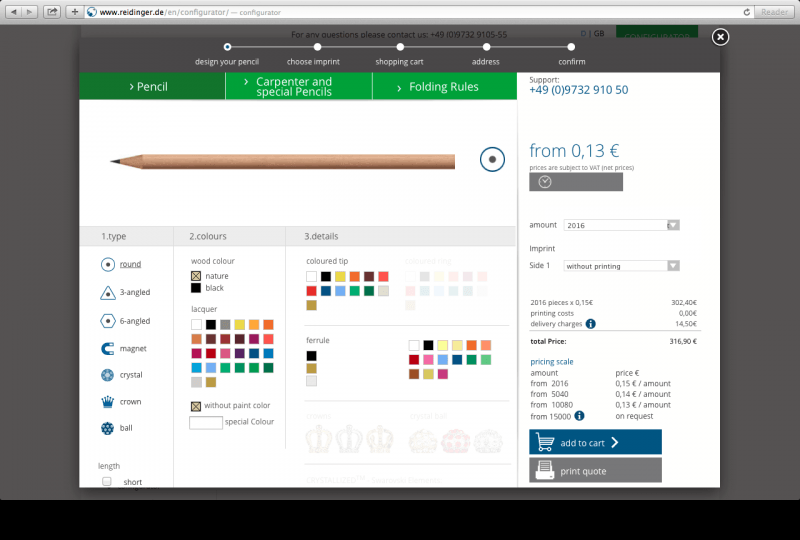The image size is (800, 540).
Task: Open the Folding Rules tab
Action: click(444, 86)
